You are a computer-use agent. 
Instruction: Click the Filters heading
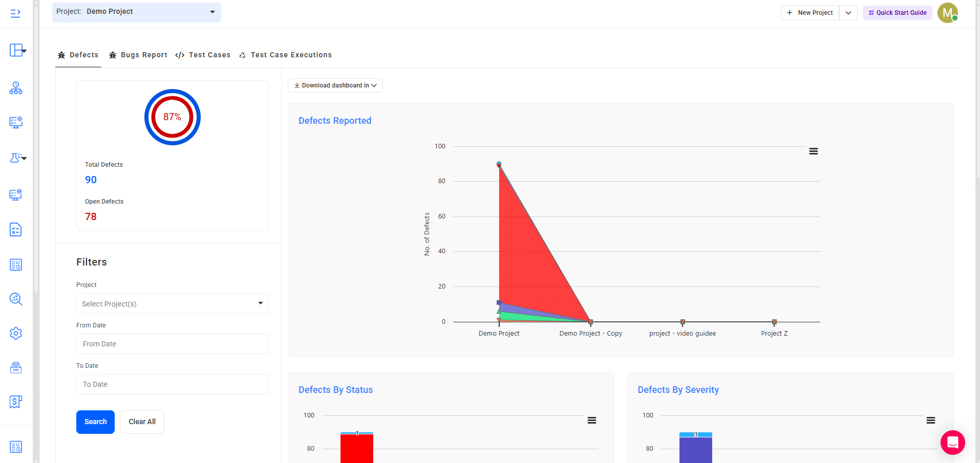[x=92, y=262]
